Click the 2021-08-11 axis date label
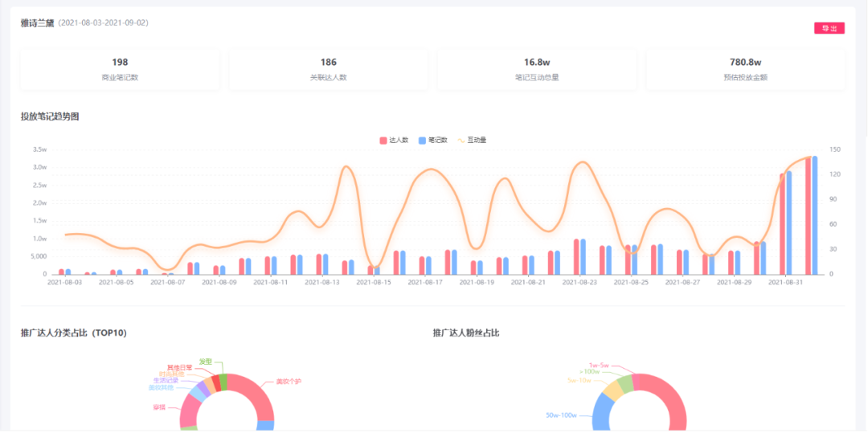 point(271,282)
